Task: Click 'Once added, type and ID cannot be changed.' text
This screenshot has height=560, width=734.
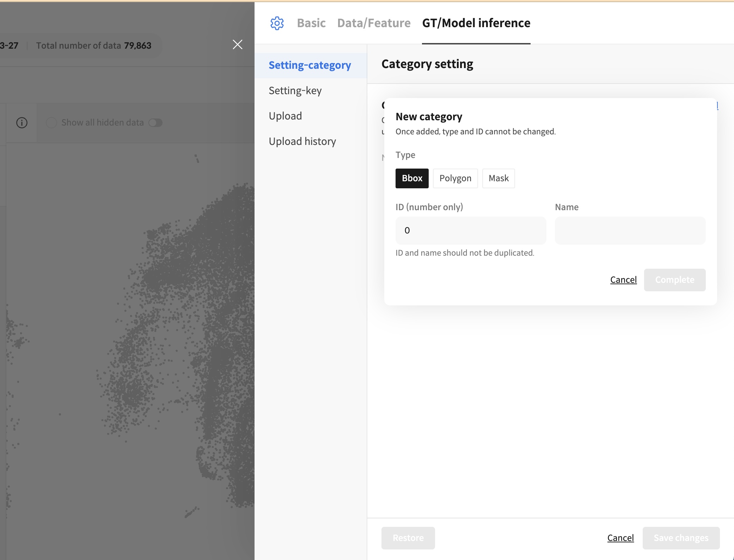Action: click(476, 132)
